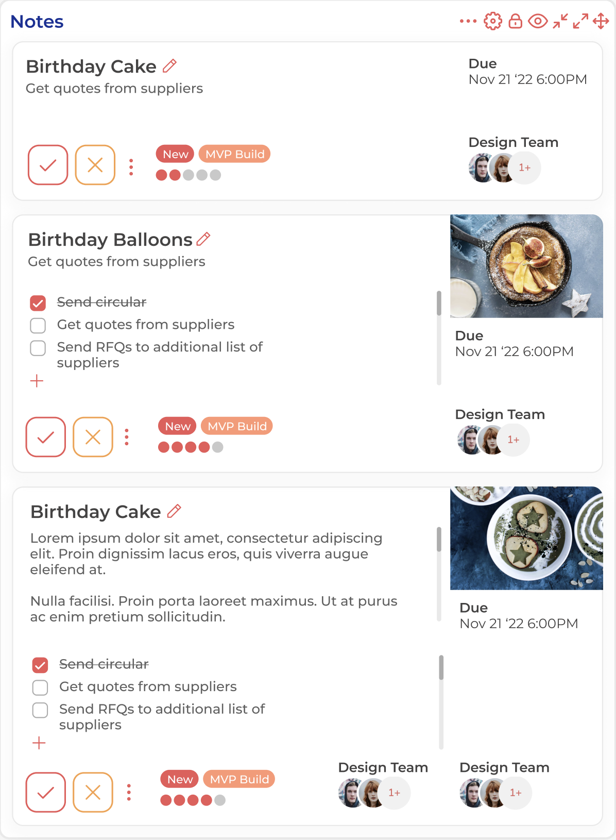Screen dimensions: 616x840
Task: Select the MVP Build tag on first note
Action: (x=234, y=154)
